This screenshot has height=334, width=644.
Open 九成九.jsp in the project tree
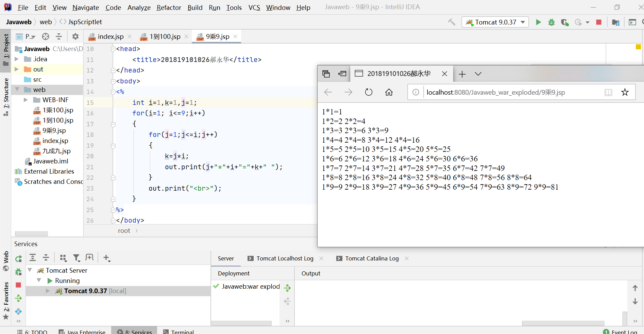(56, 151)
